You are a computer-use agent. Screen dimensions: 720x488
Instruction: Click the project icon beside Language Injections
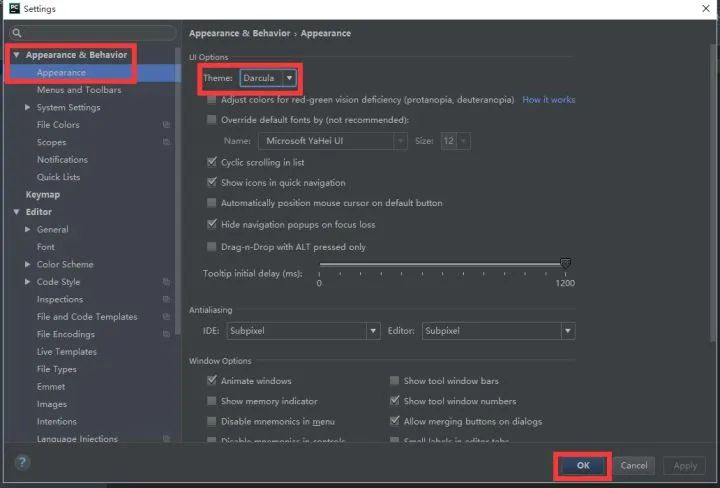click(166, 439)
